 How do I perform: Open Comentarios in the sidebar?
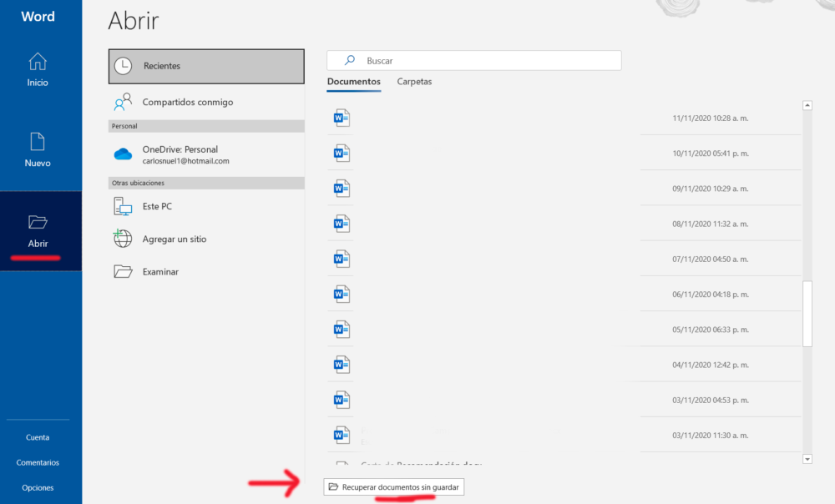click(38, 462)
